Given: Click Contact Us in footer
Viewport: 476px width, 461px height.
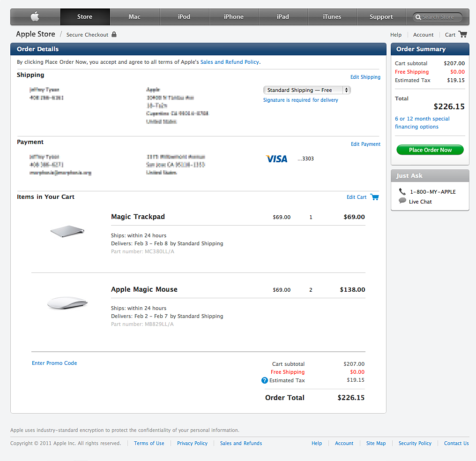Looking at the screenshot, I should click(456, 443).
